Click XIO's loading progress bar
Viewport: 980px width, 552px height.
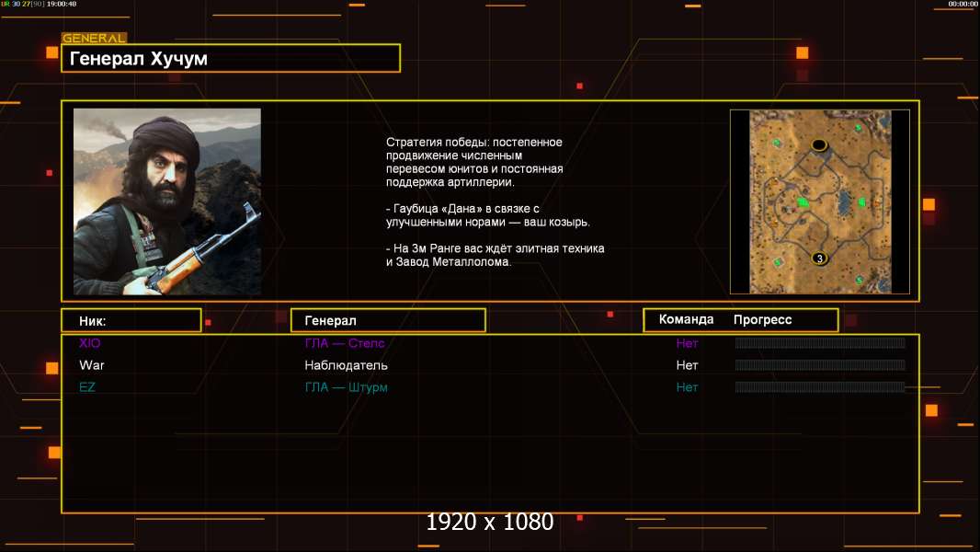click(820, 342)
